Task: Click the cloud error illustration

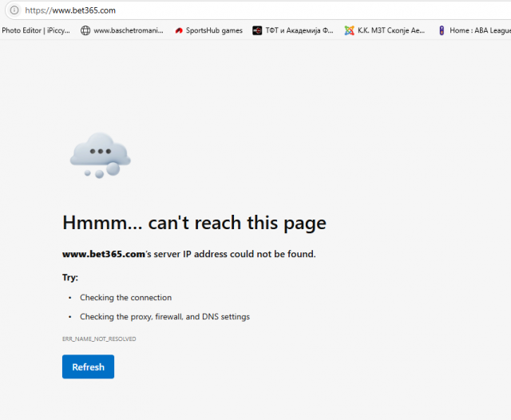Action: click(101, 156)
